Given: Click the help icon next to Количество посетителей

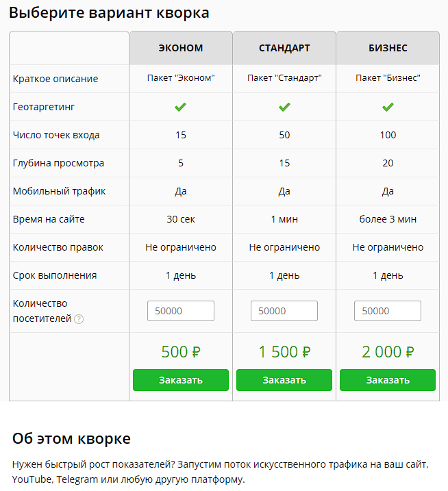Looking at the screenshot, I should 79,319.
